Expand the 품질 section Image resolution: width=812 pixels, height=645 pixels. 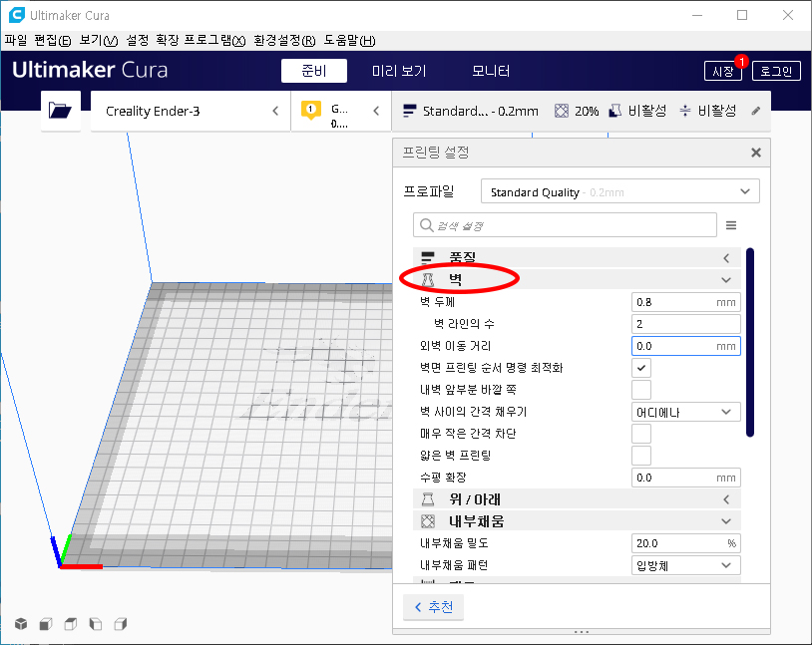point(577,257)
